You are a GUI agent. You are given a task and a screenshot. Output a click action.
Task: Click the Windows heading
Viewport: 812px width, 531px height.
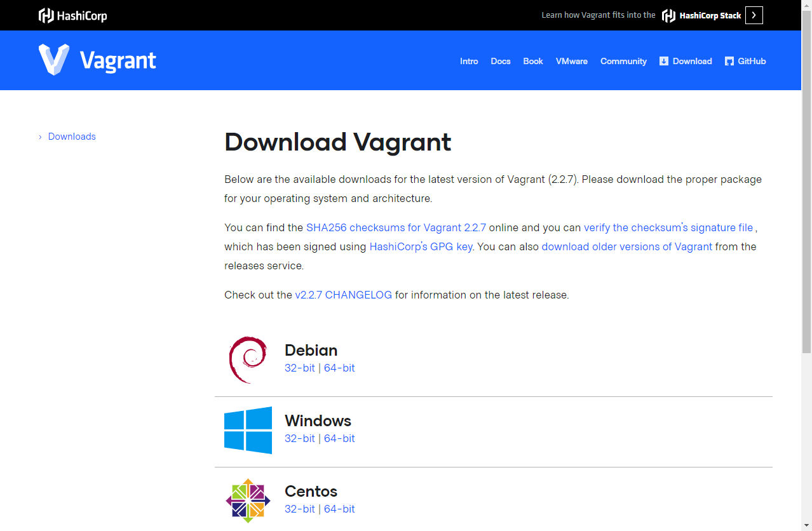[318, 420]
